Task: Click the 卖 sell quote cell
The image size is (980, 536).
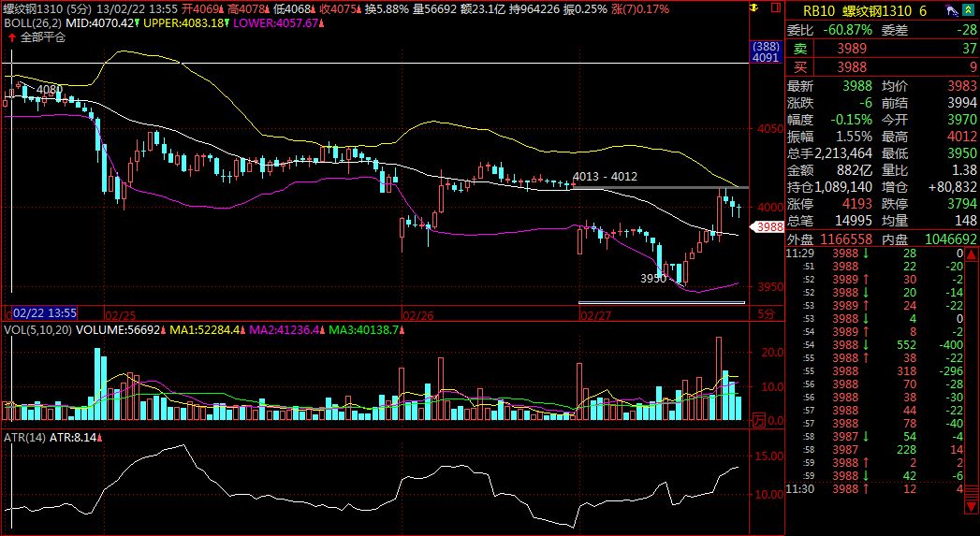Action: tap(801, 50)
